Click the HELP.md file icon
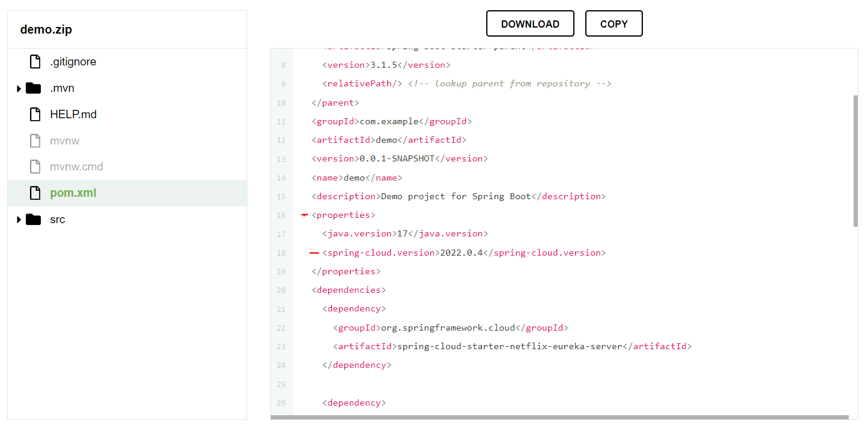Screen dimensions: 868x426 click(35, 115)
